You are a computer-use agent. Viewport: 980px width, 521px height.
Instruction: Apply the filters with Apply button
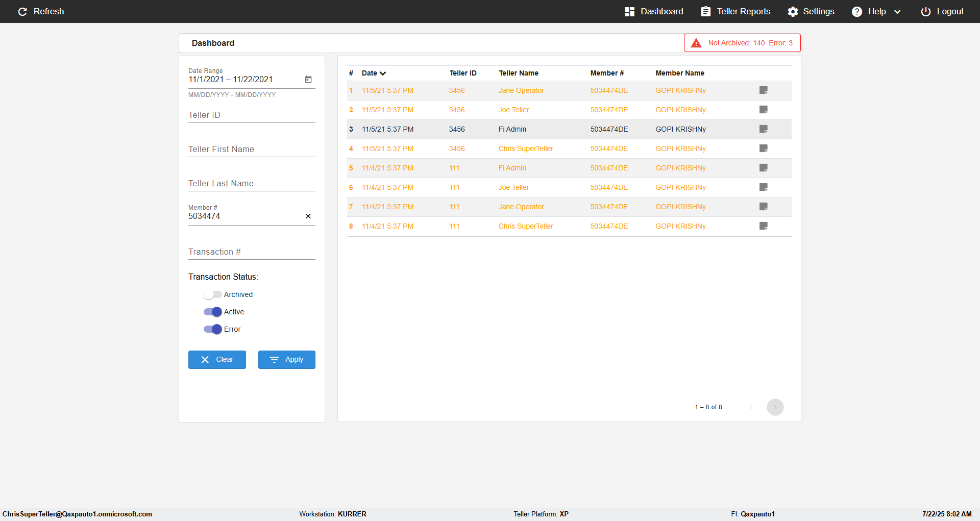pyautogui.click(x=286, y=360)
